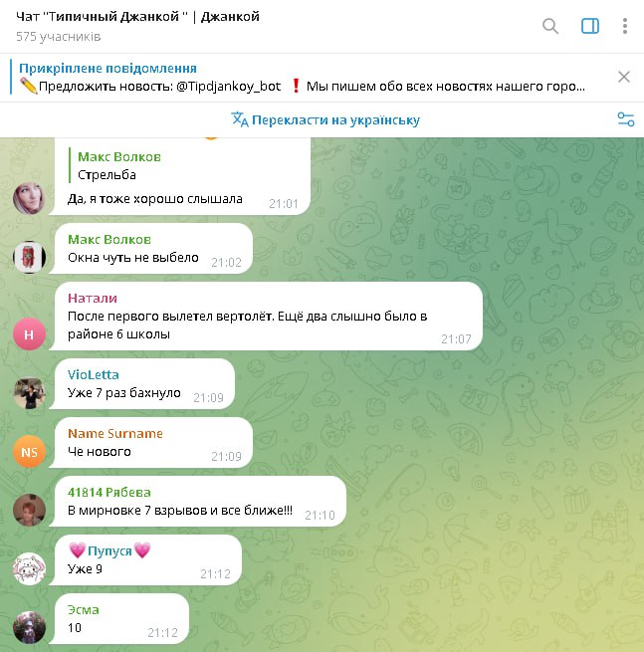
Task: Click the orange NS avatar
Action: [29, 452]
